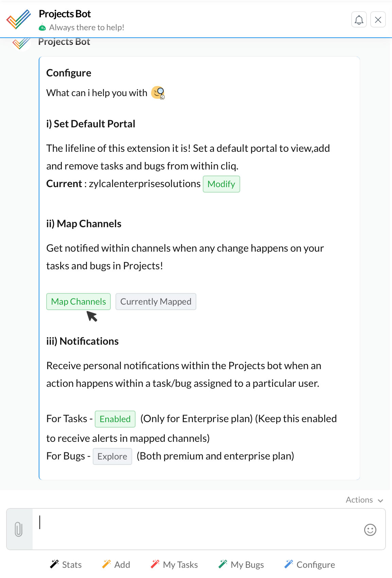Select the Configure wand command
The height and width of the screenshot is (578, 392).
[x=309, y=564]
